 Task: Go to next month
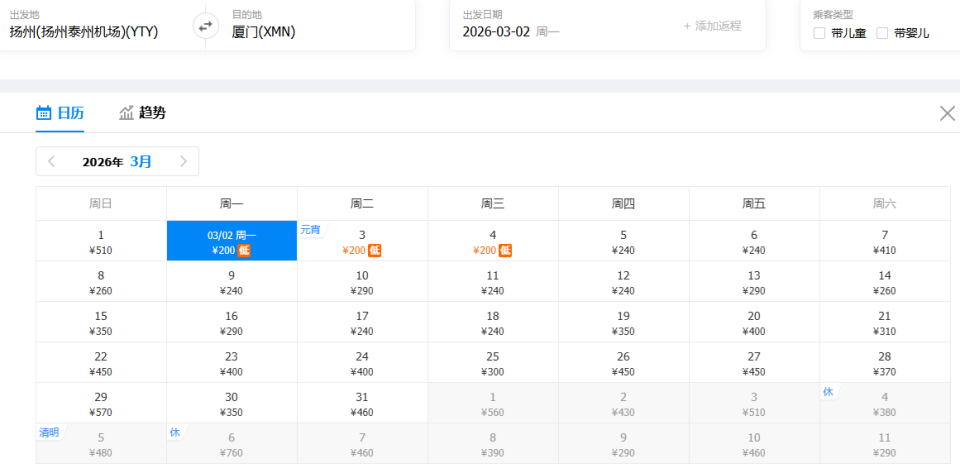click(x=183, y=161)
